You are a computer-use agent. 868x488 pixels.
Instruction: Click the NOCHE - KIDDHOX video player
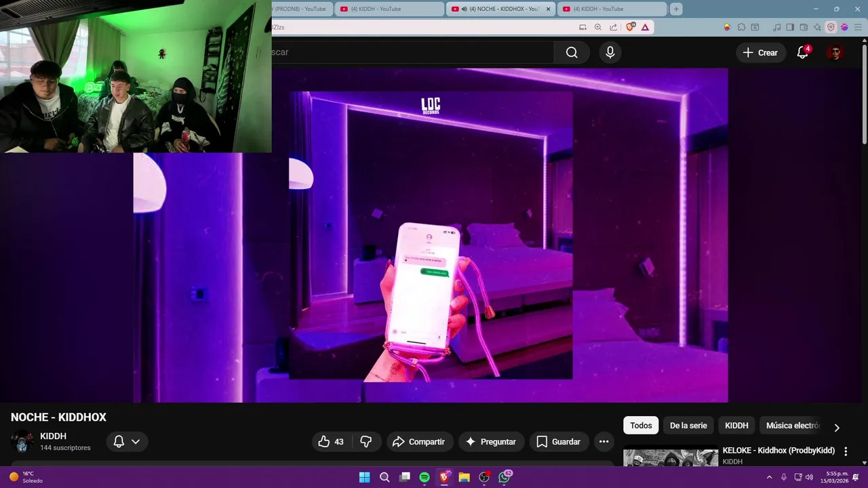431,235
